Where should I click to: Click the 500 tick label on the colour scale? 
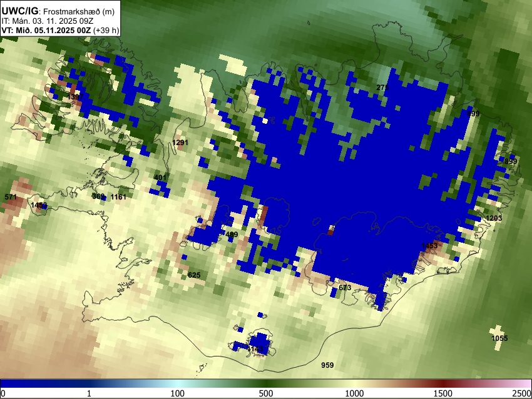point(266,393)
